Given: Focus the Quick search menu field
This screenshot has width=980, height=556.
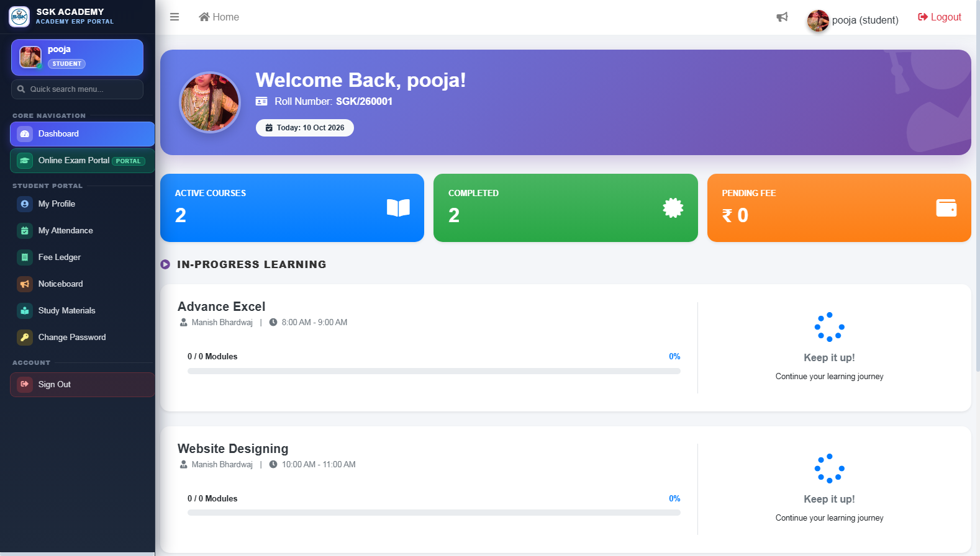Looking at the screenshot, I should (x=77, y=89).
